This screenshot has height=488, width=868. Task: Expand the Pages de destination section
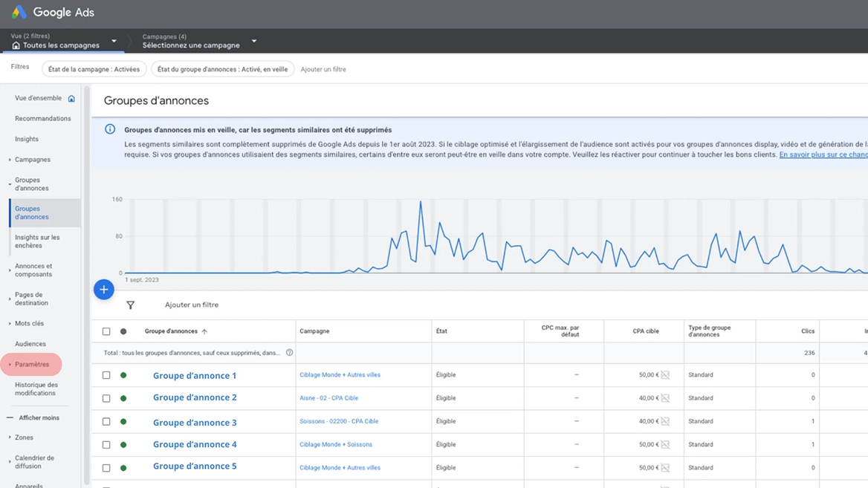point(10,299)
